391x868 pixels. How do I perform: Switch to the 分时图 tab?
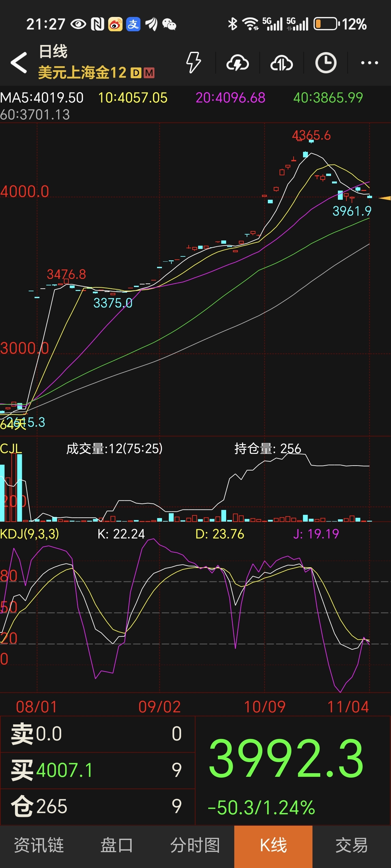click(195, 846)
